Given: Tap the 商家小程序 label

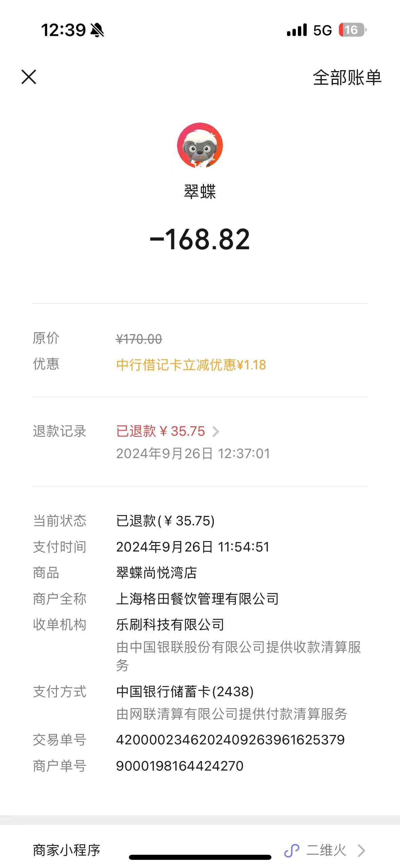Looking at the screenshot, I should (66, 850).
